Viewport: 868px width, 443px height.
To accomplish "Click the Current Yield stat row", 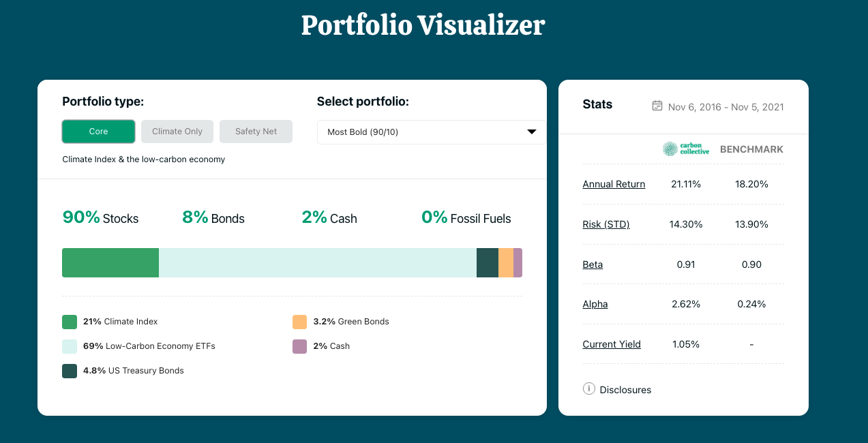I will click(611, 344).
